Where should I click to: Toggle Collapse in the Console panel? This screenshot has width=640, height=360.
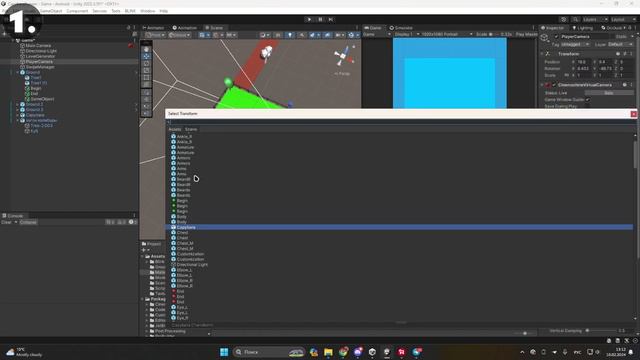(28, 222)
